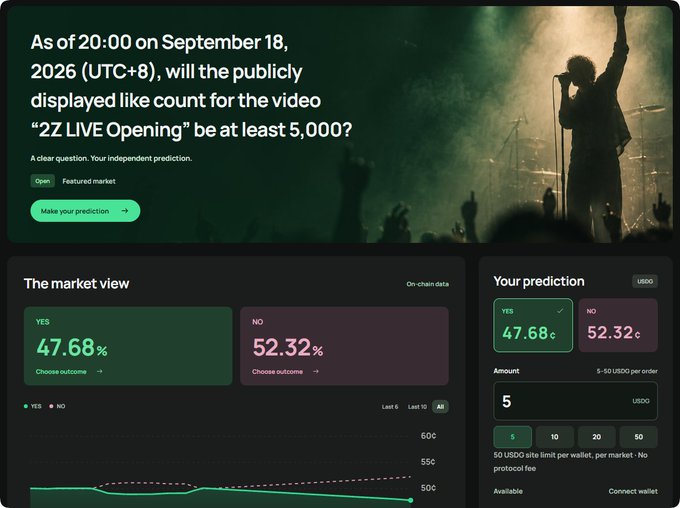Click the 55¢ axis label

428,462
